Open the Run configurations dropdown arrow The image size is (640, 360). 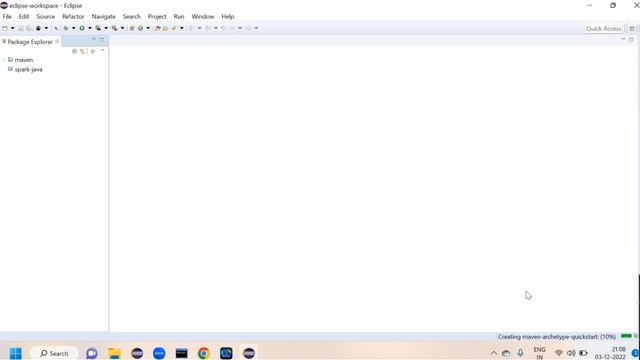(89, 28)
